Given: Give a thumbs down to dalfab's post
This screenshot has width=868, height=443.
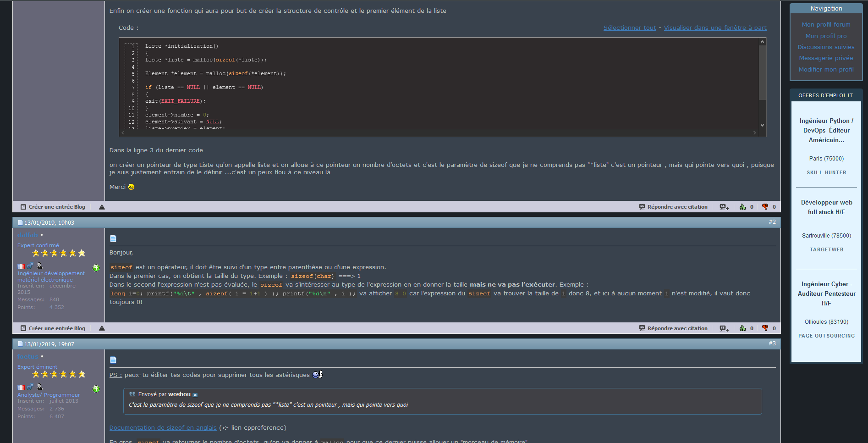Looking at the screenshot, I should (x=765, y=328).
